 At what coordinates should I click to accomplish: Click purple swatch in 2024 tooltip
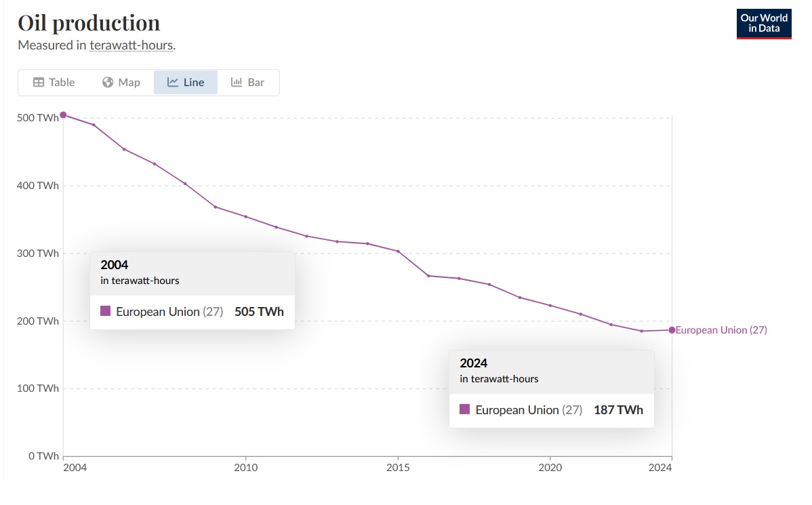[464, 409]
